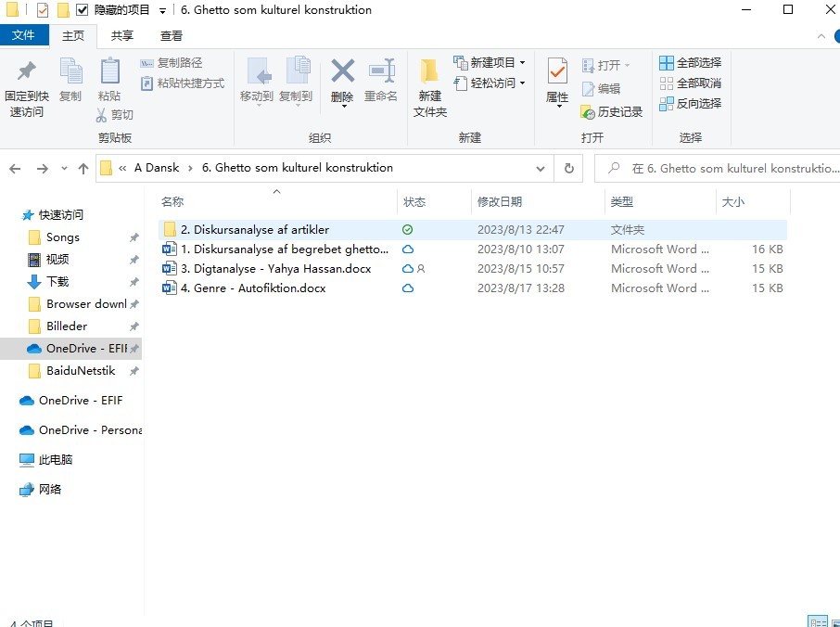Open unpinned OneDrive - EFIF sidebar entry
Image resolution: width=840 pixels, height=627 pixels.
pyautogui.click(x=70, y=401)
